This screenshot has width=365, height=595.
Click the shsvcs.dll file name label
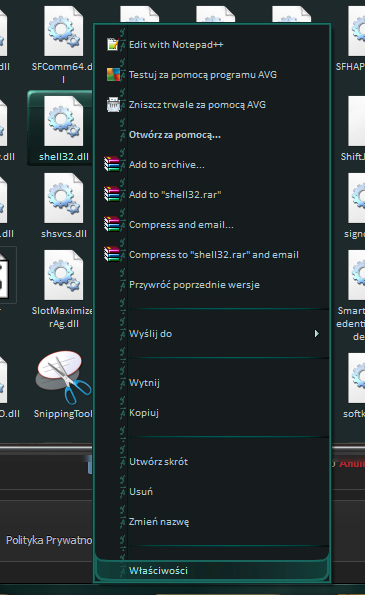click(x=64, y=233)
